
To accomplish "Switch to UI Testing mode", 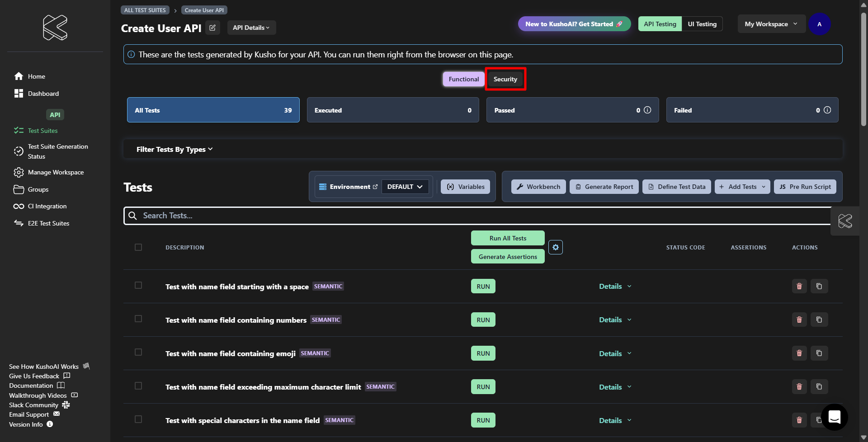I will pos(702,24).
